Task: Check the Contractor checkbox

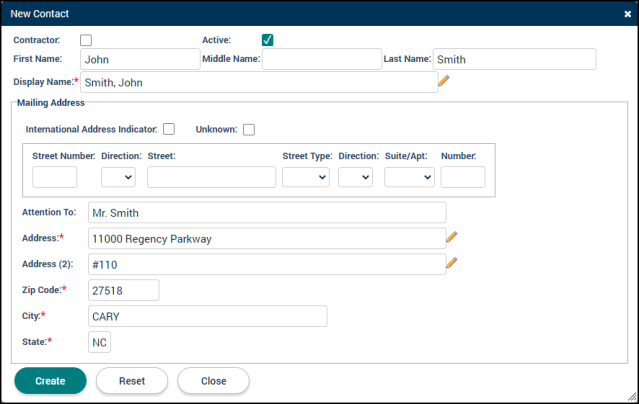Action: pyautogui.click(x=86, y=40)
